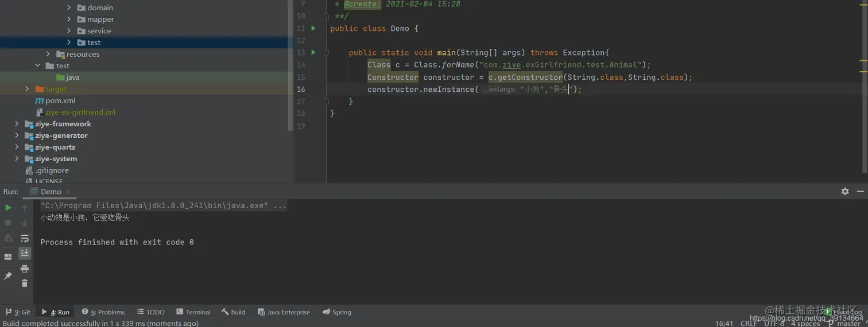The image size is (868, 327).
Task: Open the Terminal tool window
Action: pyautogui.click(x=193, y=312)
